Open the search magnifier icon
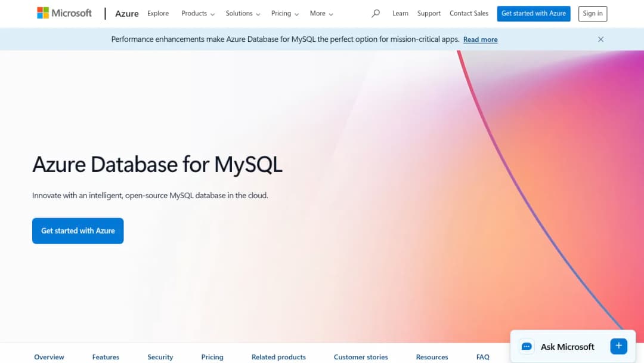The image size is (644, 363). [376, 14]
